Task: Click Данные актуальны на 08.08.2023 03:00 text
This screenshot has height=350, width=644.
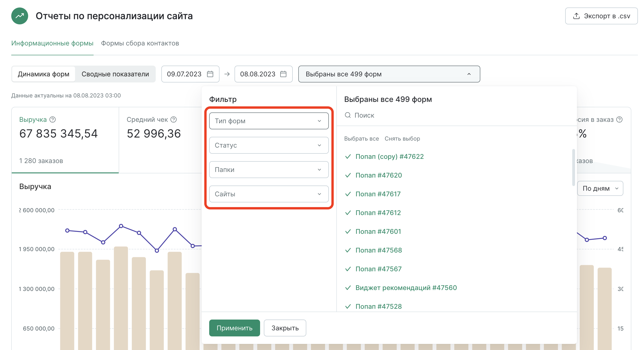Action: point(66,95)
